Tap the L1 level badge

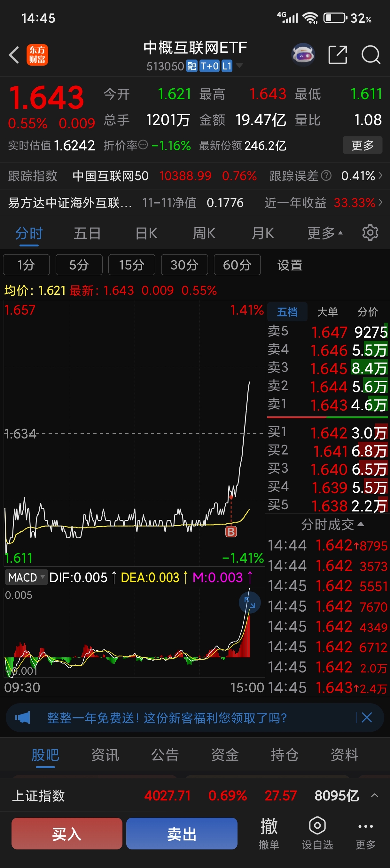227,66
